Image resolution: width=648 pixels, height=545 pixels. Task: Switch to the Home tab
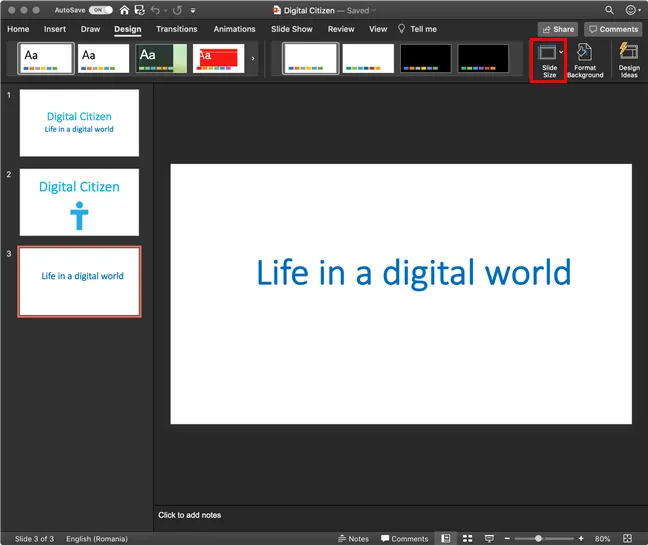tap(18, 29)
